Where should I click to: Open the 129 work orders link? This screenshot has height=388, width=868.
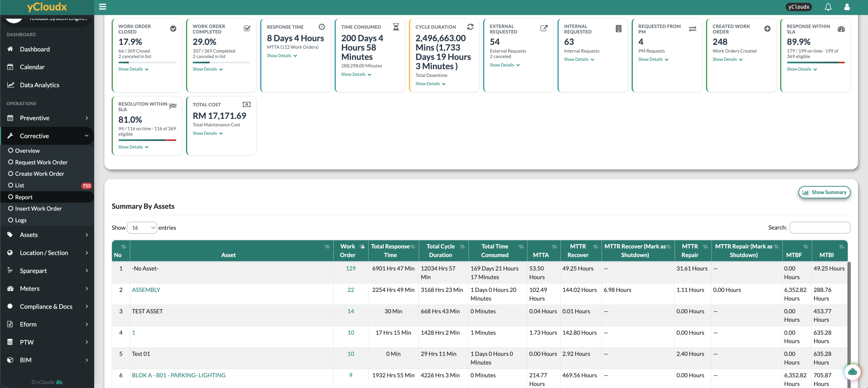click(351, 269)
